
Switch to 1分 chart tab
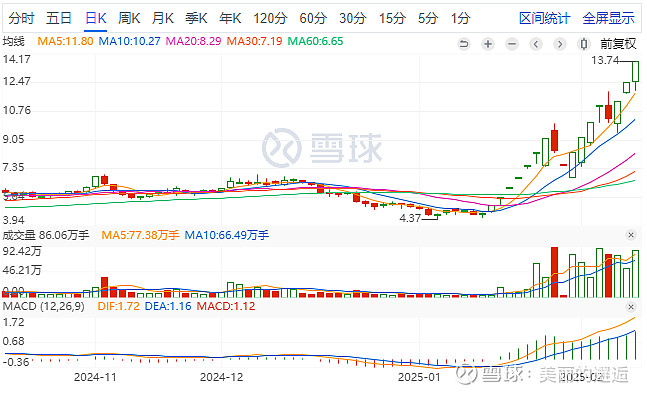pos(460,18)
